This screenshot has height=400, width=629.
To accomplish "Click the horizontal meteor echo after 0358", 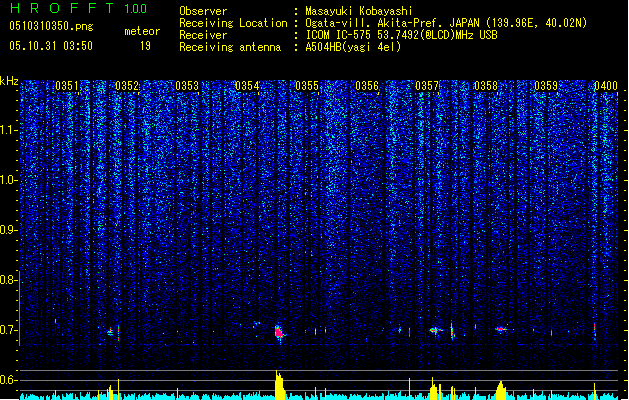I will coord(501,329).
